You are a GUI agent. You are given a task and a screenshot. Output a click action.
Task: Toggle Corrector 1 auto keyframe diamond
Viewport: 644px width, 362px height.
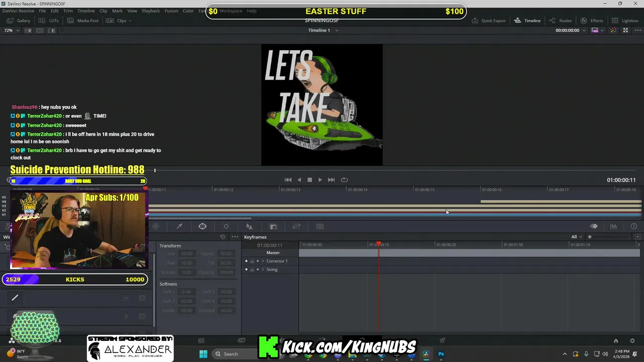pos(258,261)
